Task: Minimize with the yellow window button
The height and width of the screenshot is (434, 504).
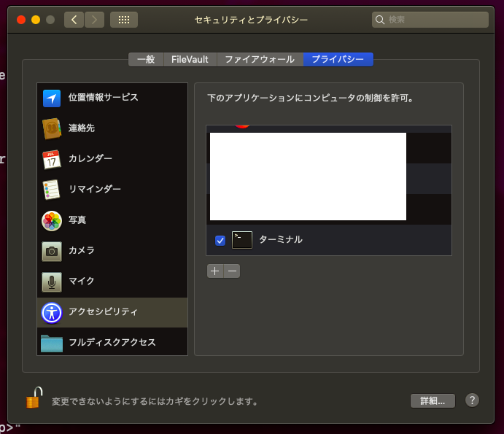Action: tap(36, 20)
